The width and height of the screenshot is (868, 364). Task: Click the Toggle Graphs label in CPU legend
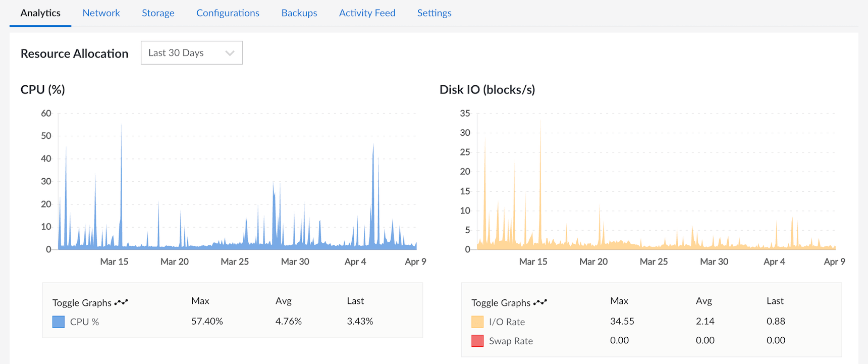pos(82,303)
